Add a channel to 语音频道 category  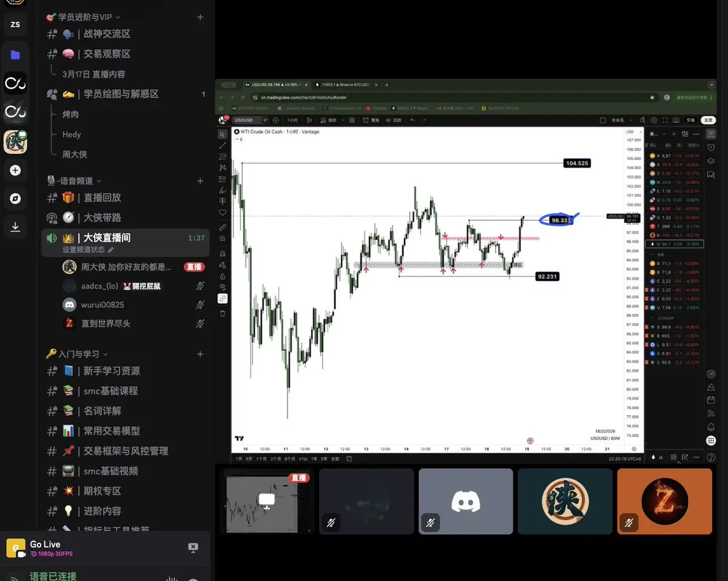click(200, 181)
